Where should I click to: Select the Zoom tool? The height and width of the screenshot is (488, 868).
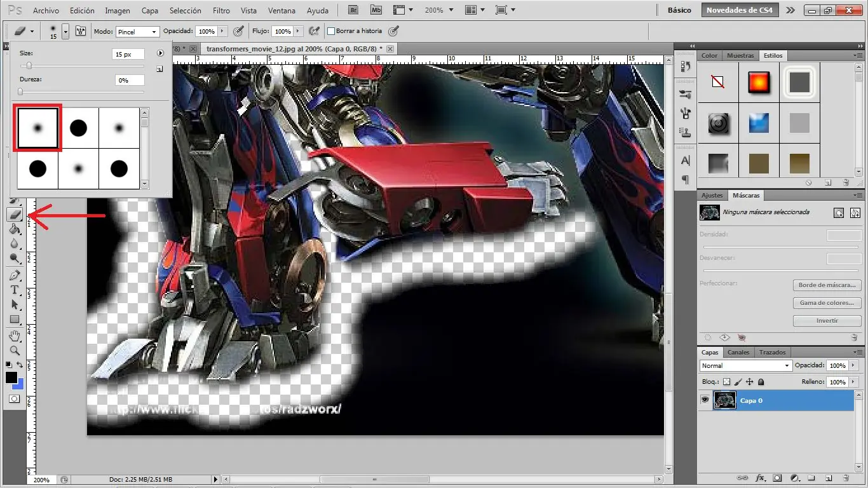click(15, 350)
